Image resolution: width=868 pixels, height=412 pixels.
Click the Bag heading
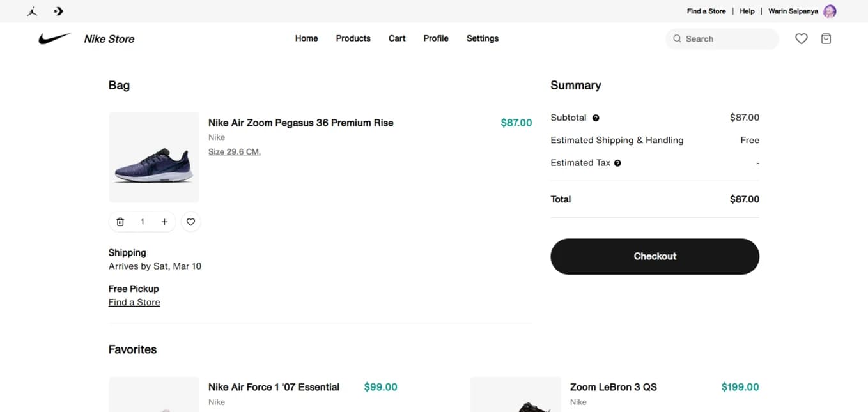point(119,86)
